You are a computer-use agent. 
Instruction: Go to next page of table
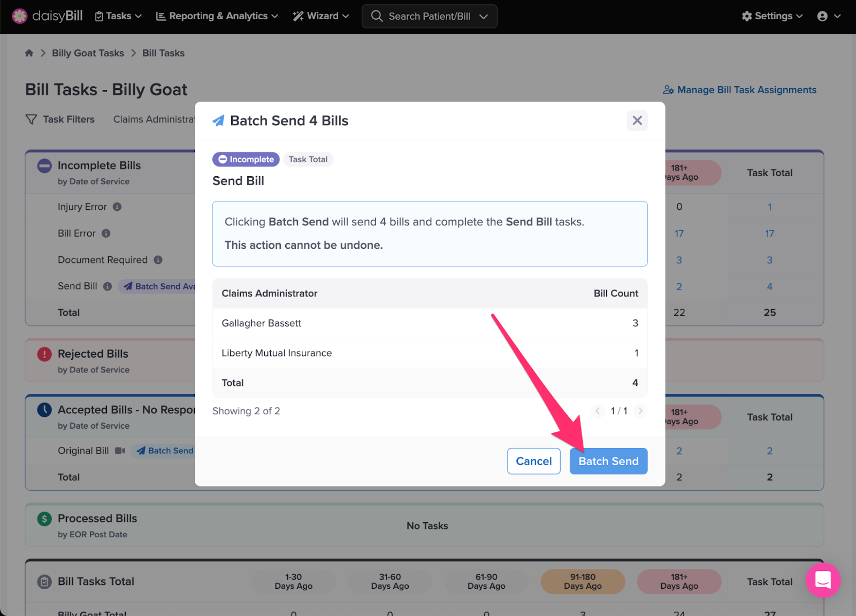click(x=640, y=411)
